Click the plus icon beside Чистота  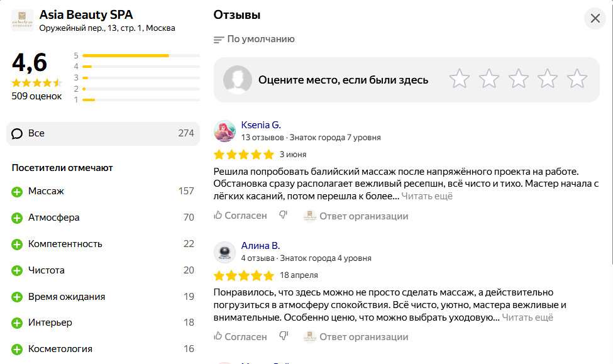click(16, 270)
